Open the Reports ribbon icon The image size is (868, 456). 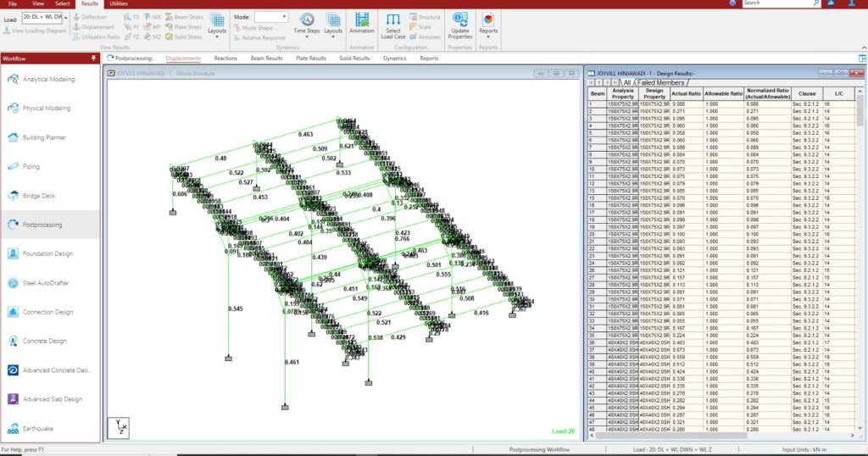coord(488,24)
